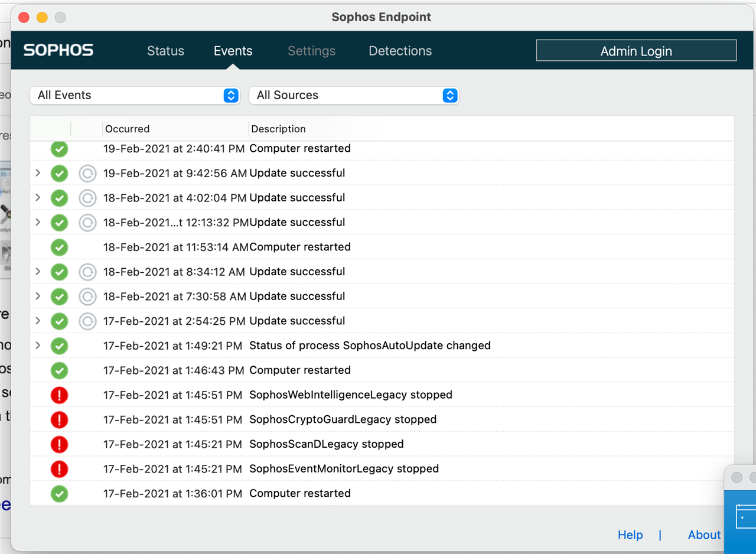Open the Settings tab

[312, 51]
